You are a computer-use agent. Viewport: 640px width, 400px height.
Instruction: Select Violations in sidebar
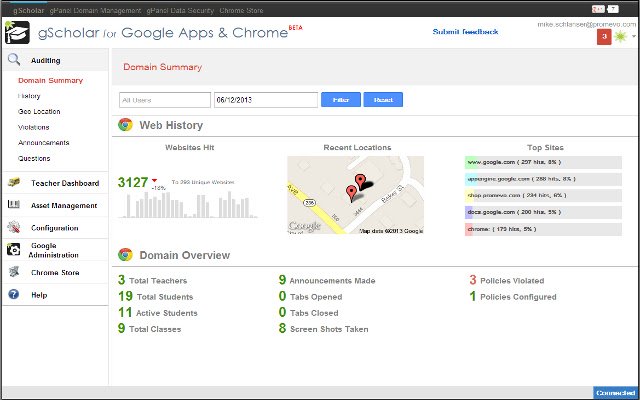click(x=33, y=127)
